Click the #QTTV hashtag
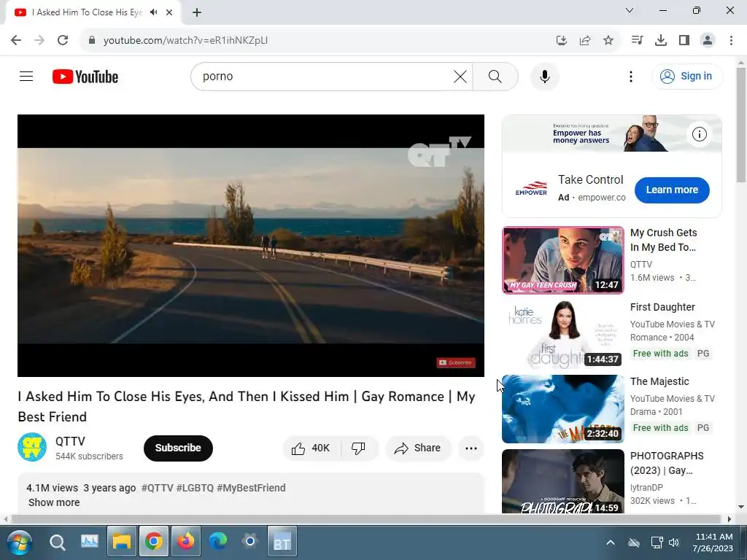This screenshot has height=560, width=747. coord(158,488)
